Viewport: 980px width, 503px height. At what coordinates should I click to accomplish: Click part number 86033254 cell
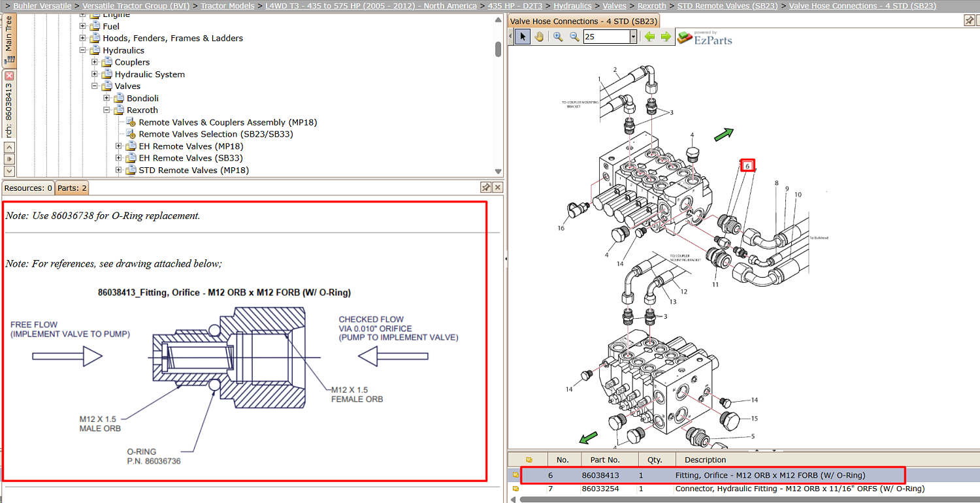point(600,489)
